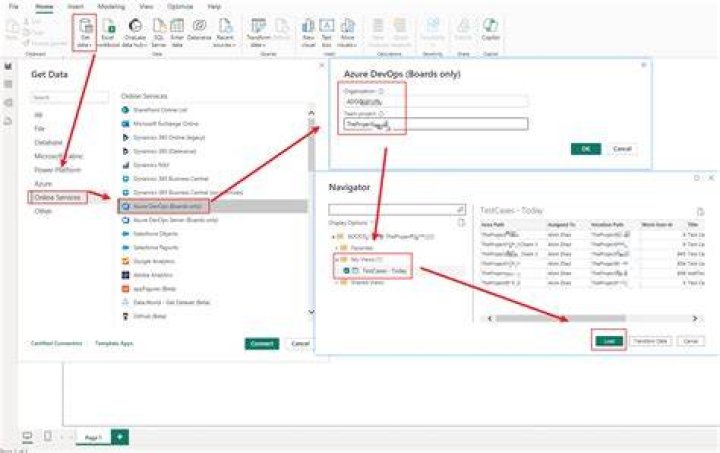Screen dimensions: 720x453
Task: Click Cancel in the Get Data dialog
Action: point(300,344)
